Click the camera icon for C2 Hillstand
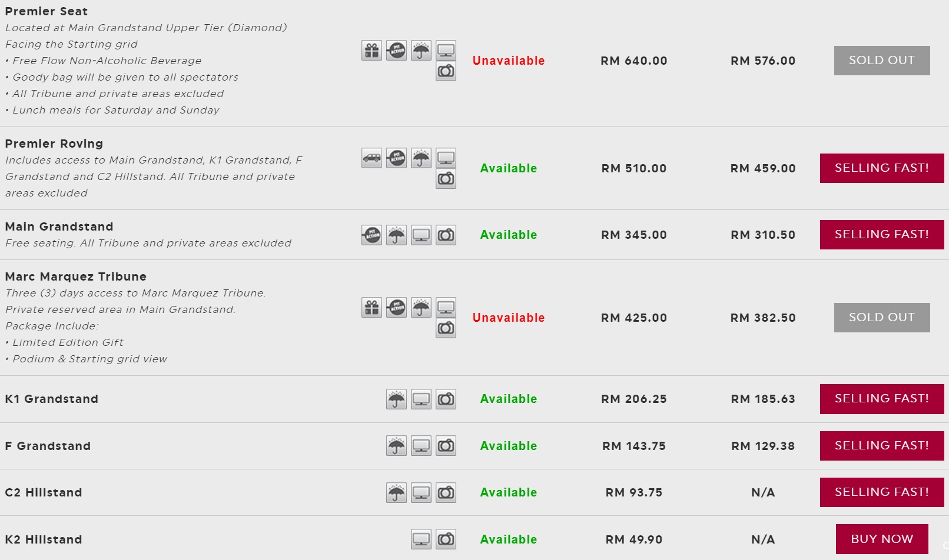 [446, 493]
